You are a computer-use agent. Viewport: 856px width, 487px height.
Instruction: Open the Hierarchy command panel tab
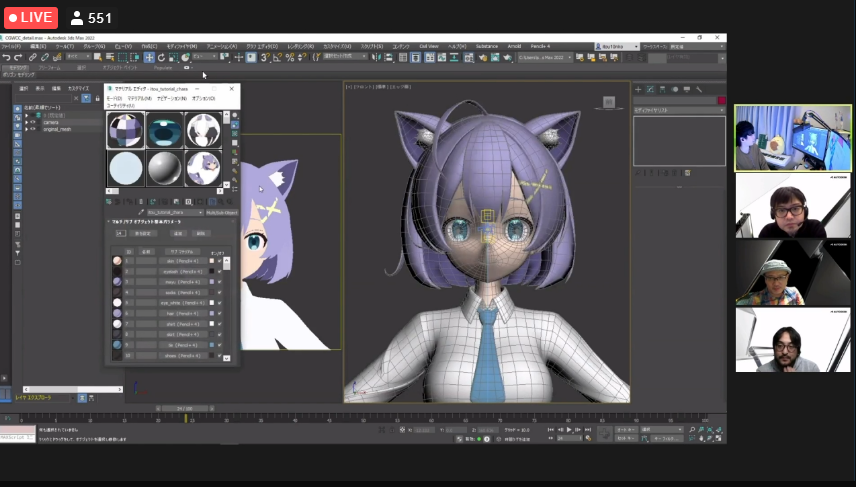coord(662,89)
